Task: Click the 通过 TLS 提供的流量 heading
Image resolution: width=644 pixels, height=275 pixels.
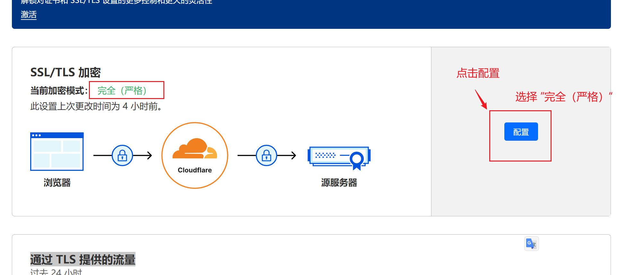Action: [x=83, y=259]
